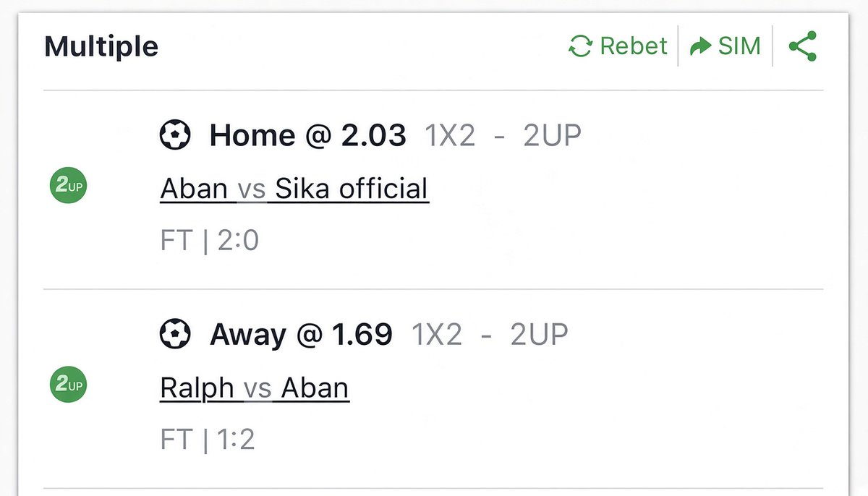Image resolution: width=868 pixels, height=496 pixels.
Task: Select the Away @ 1.69 selection text
Action: click(x=301, y=334)
